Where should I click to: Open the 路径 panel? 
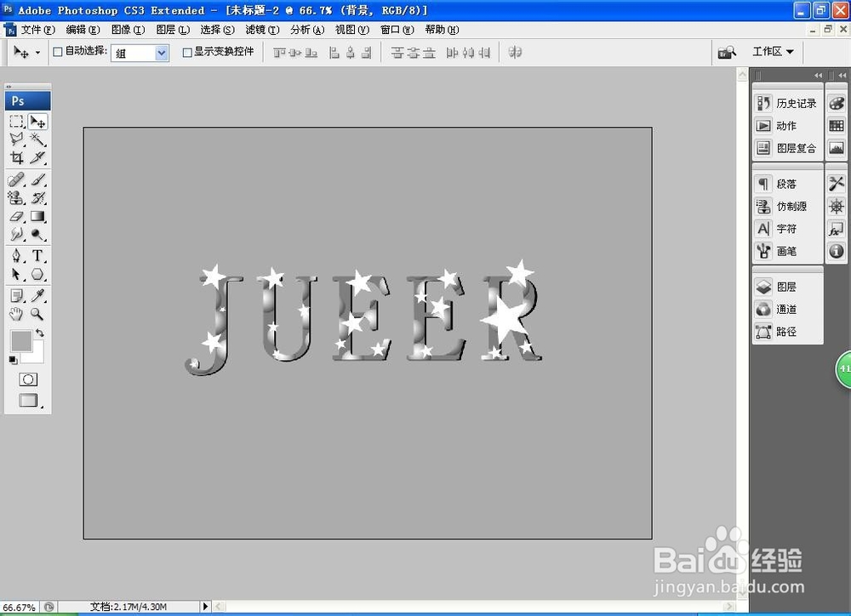pyautogui.click(x=787, y=331)
